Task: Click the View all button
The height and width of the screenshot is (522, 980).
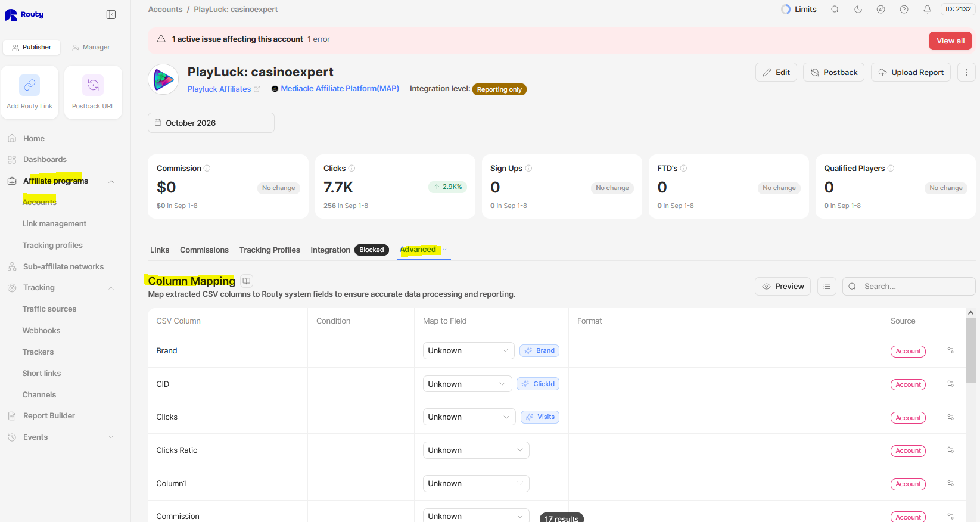Action: [951, 41]
